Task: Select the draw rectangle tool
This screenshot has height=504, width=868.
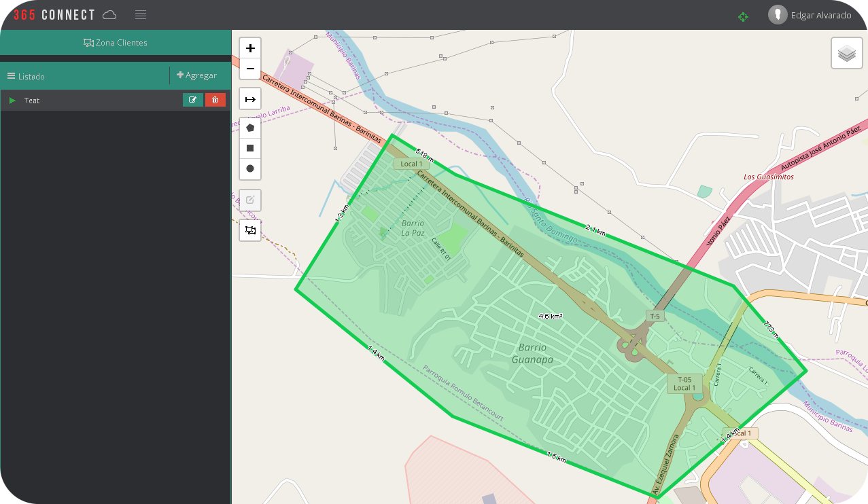Action: point(250,148)
